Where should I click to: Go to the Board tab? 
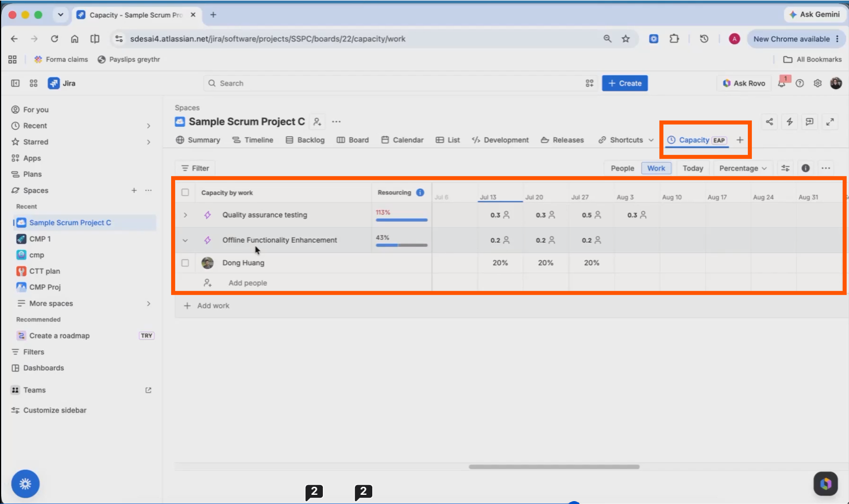353,140
